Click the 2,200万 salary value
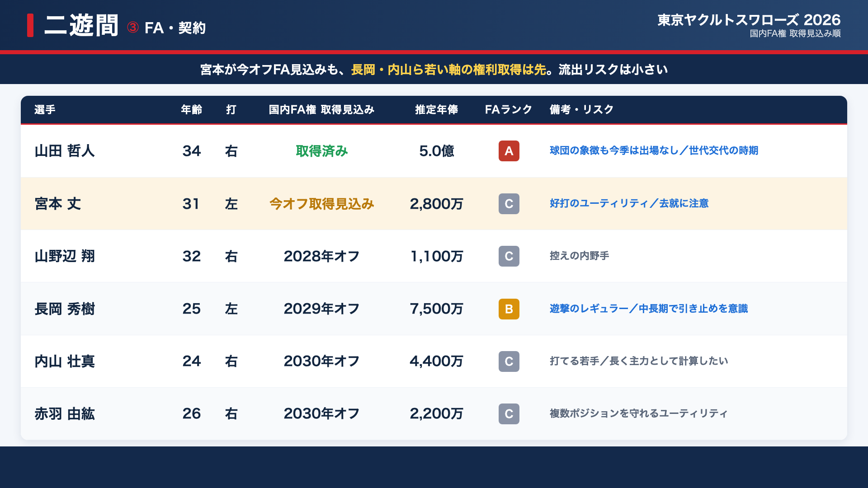Image resolution: width=868 pixels, height=488 pixels. click(x=436, y=414)
